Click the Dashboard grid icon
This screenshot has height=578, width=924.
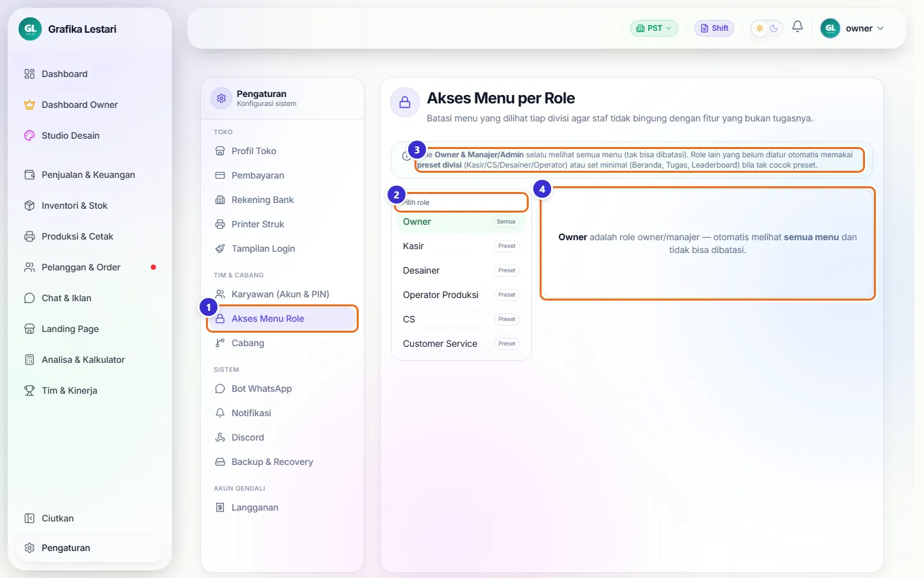[30, 74]
